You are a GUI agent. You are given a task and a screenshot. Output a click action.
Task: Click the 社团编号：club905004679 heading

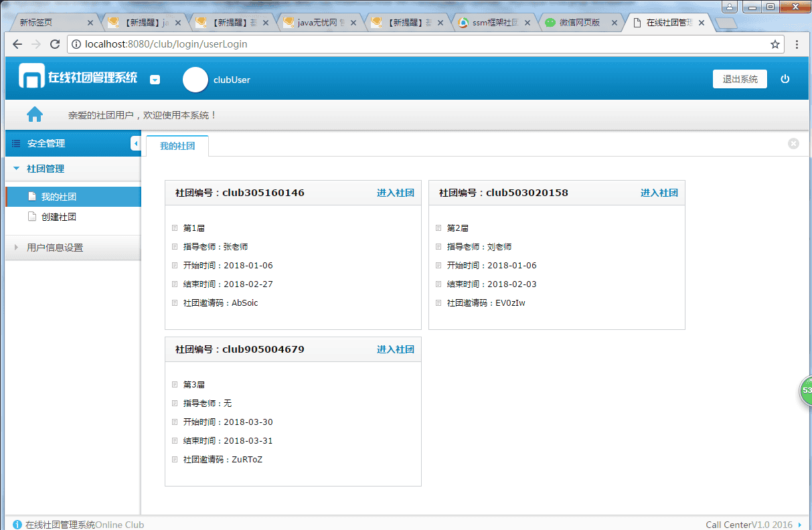240,349
